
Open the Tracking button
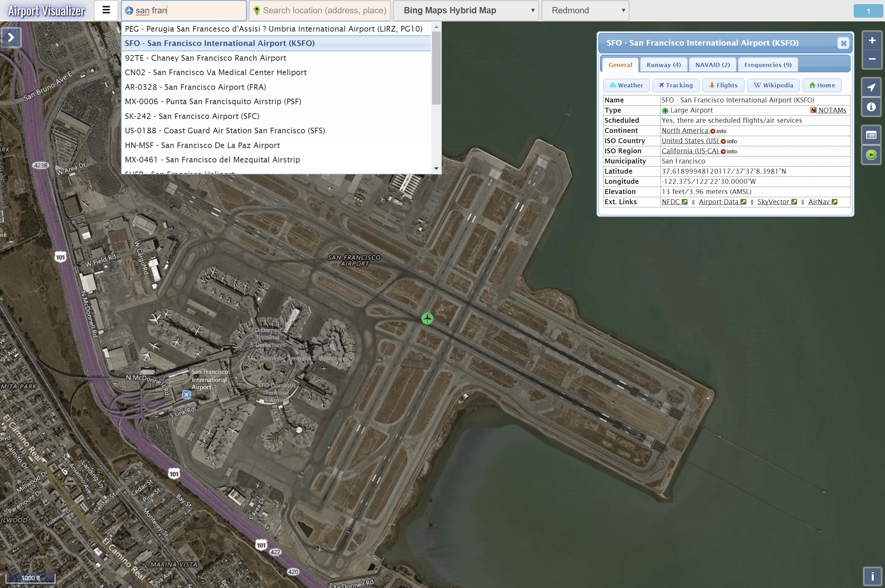676,85
